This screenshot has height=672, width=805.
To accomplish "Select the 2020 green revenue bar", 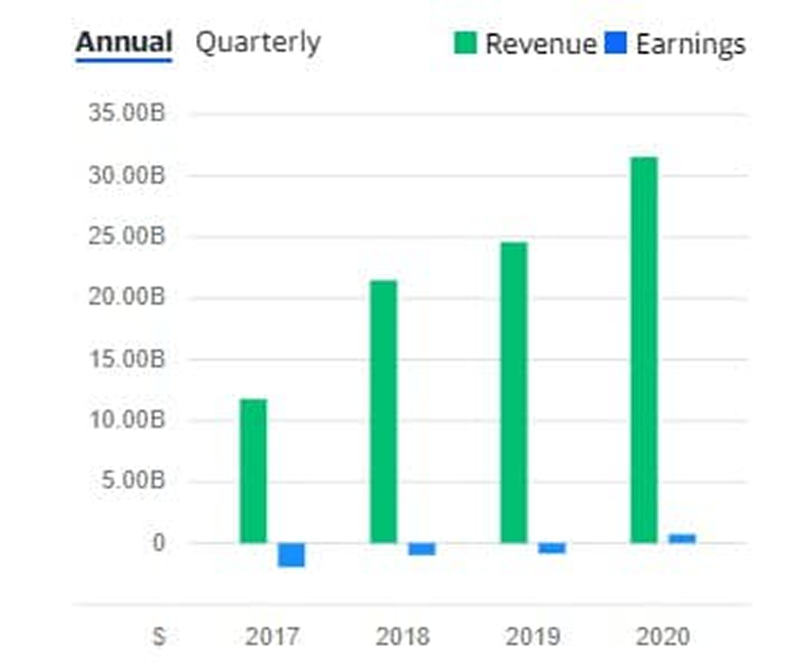I will (x=644, y=349).
